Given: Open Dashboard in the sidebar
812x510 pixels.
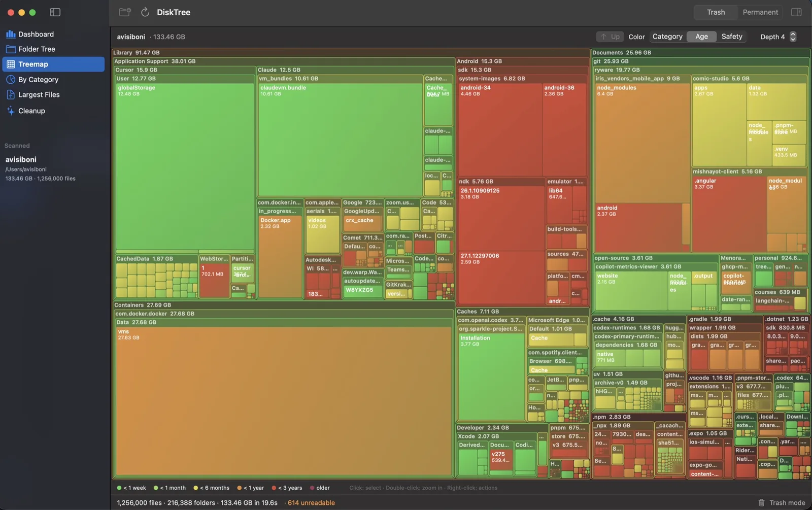Looking at the screenshot, I should (53, 34).
